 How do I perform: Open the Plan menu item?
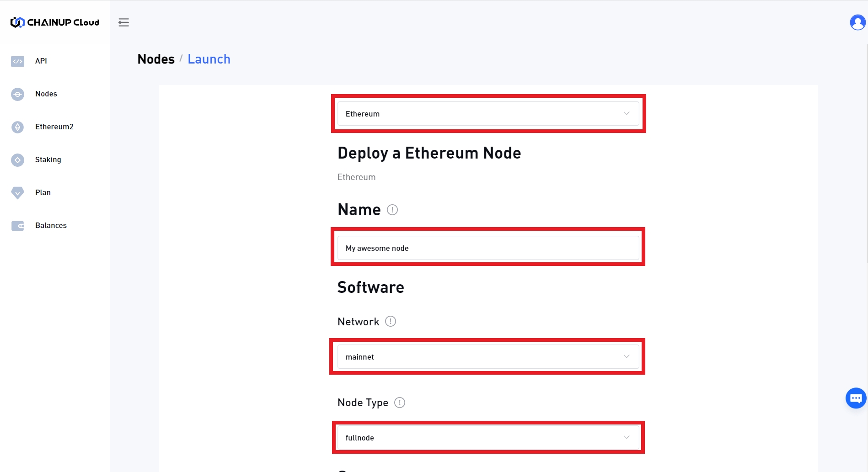point(43,193)
